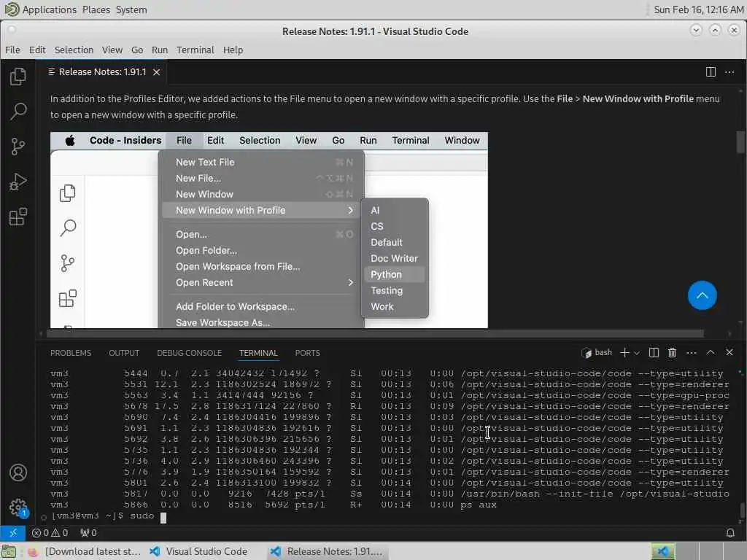
Task: Open the View menu
Action: point(112,50)
